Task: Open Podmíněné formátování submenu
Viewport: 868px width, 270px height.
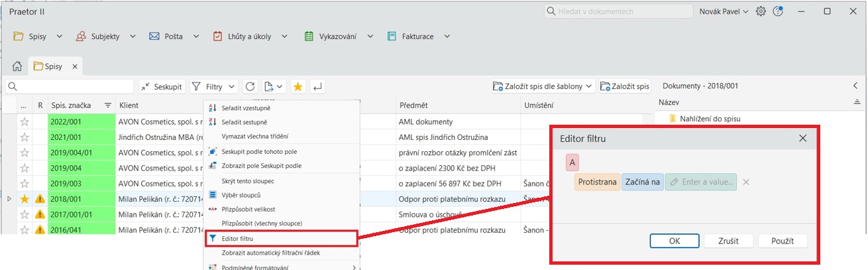Action: pos(282,267)
